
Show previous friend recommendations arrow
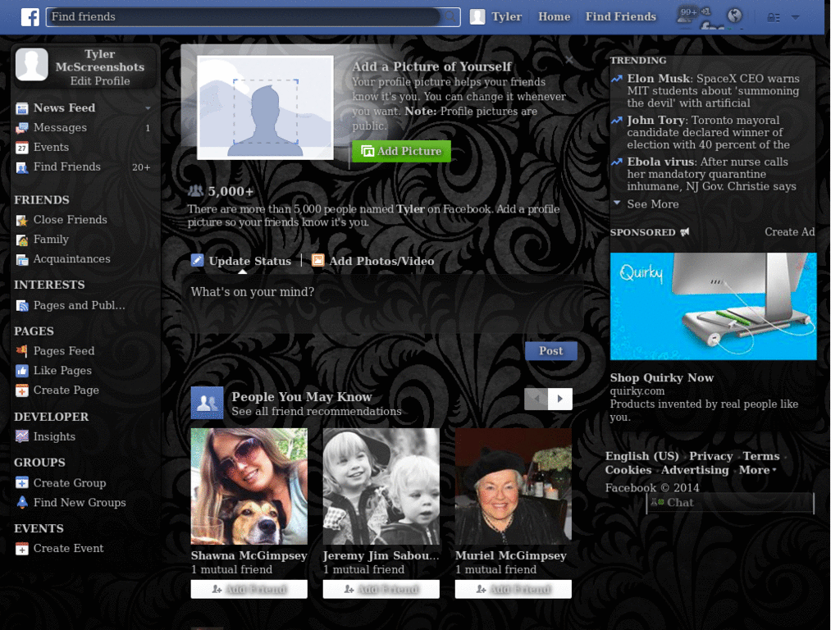536,399
